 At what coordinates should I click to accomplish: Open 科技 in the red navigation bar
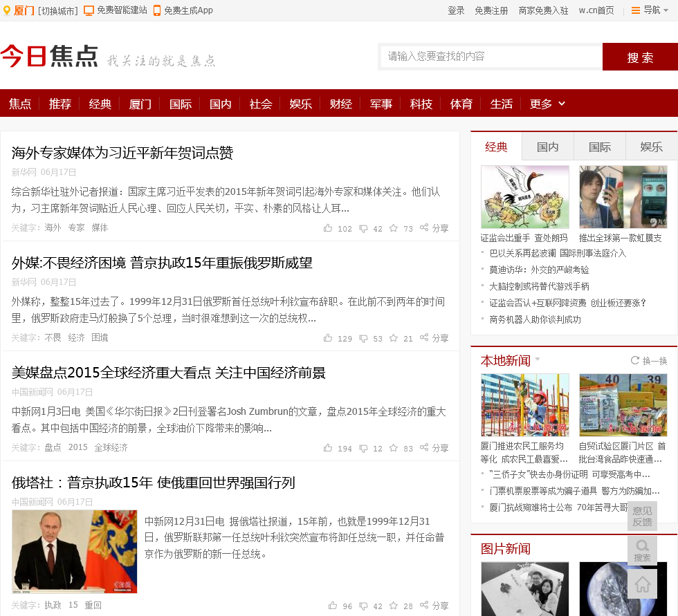coord(421,104)
